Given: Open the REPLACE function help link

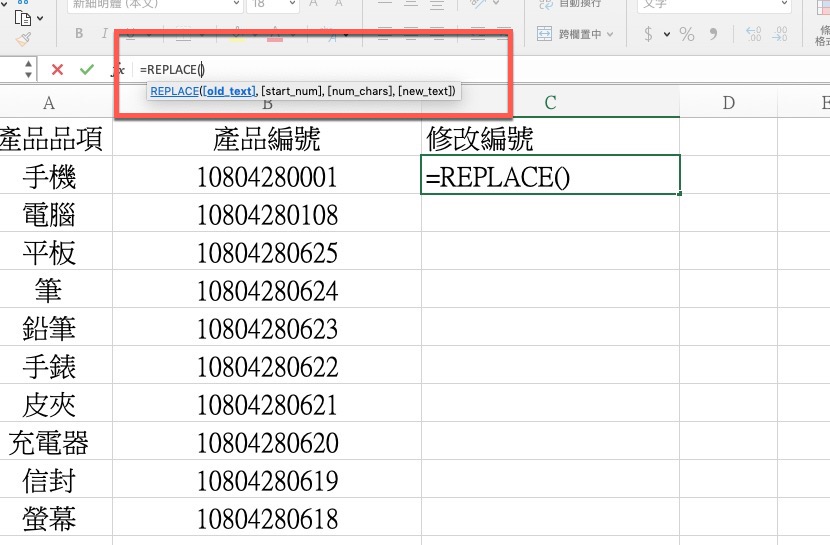Looking at the screenshot, I should coord(174,91).
